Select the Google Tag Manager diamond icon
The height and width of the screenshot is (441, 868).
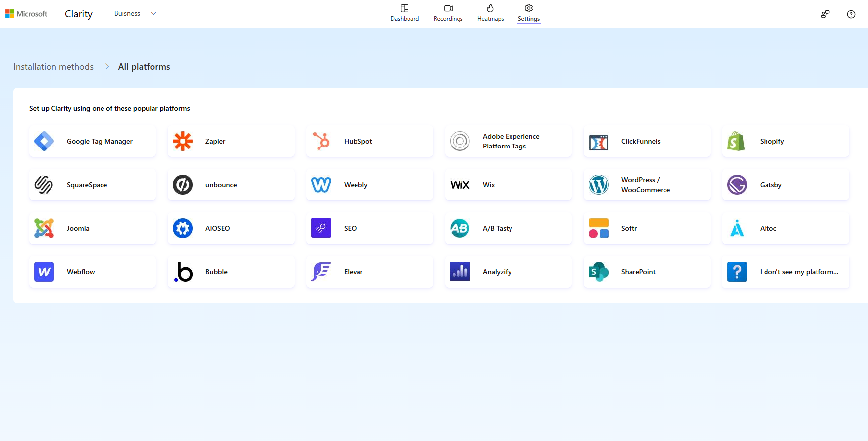click(44, 141)
